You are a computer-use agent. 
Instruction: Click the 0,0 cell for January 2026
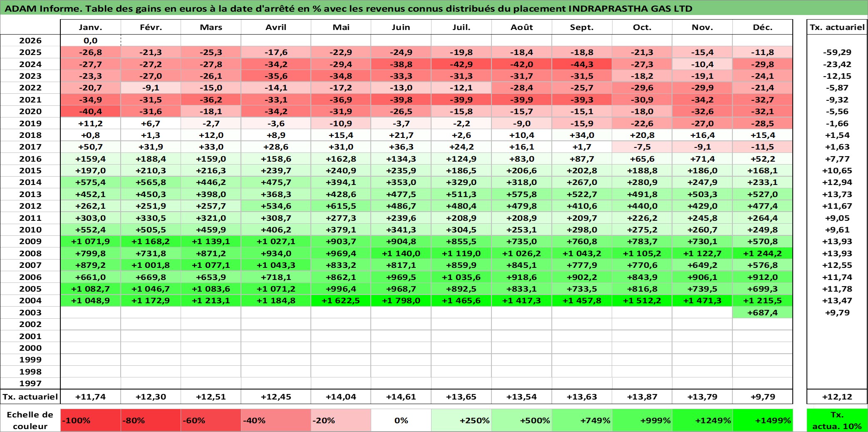pos(91,40)
